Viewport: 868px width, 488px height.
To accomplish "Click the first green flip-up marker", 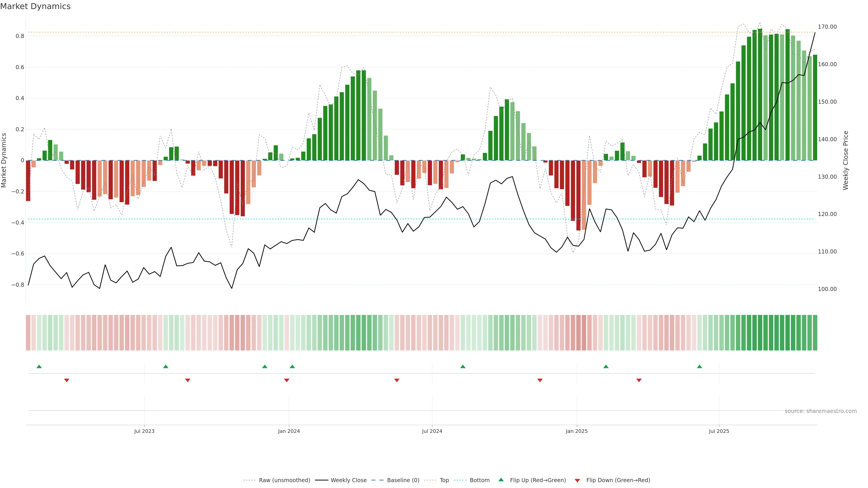I will [x=39, y=366].
